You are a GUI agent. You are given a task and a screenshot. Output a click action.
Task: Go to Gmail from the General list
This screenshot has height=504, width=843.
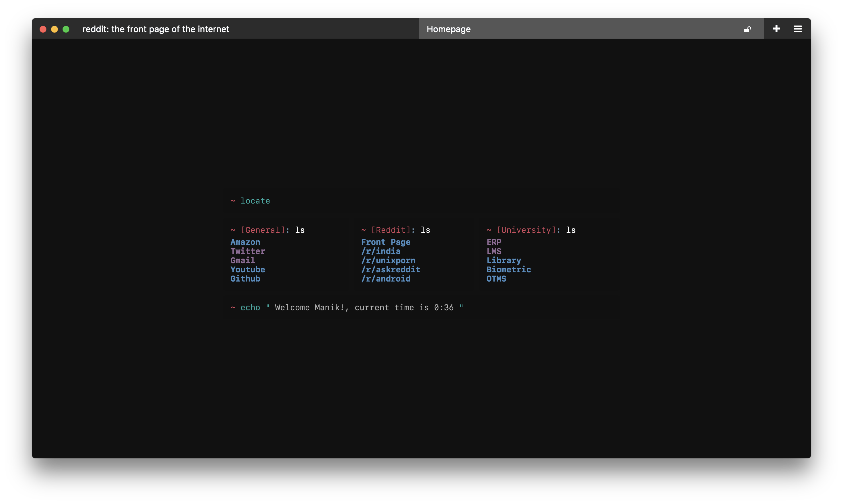[243, 260]
